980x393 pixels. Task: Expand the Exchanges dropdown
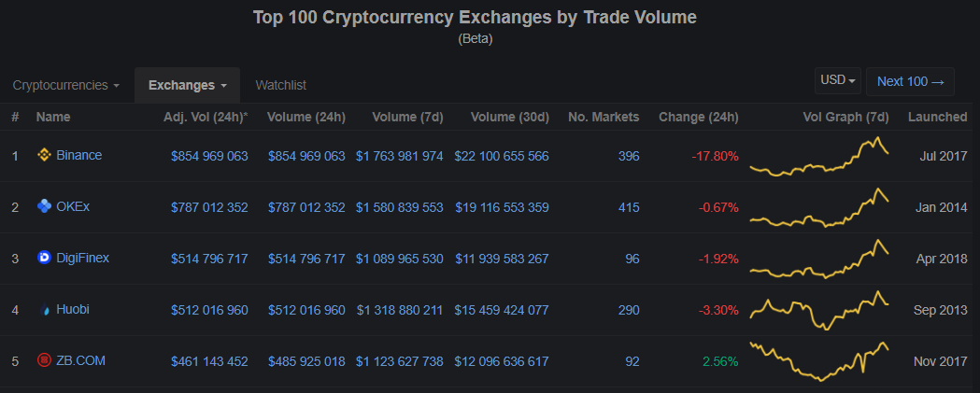[187, 85]
